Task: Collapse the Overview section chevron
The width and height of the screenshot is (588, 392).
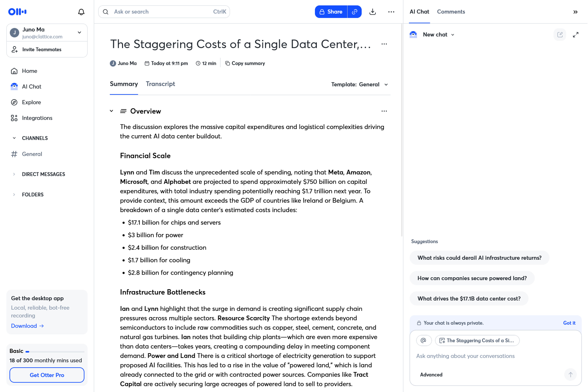Action: (x=111, y=111)
